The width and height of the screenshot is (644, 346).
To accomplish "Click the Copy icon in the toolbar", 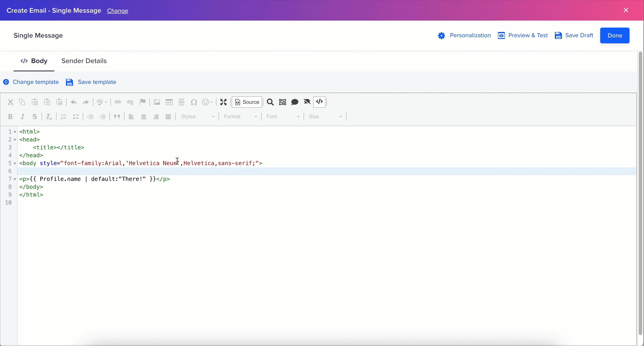I will coord(23,102).
